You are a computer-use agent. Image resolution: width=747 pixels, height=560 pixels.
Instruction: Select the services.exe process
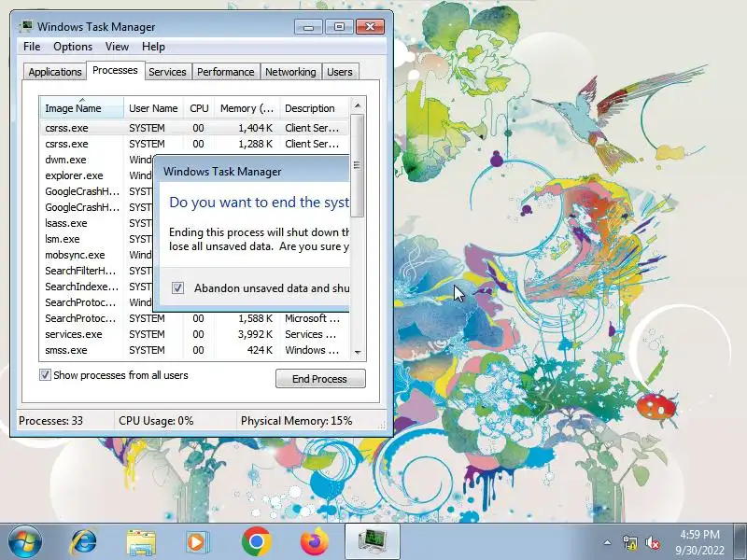(x=194, y=334)
